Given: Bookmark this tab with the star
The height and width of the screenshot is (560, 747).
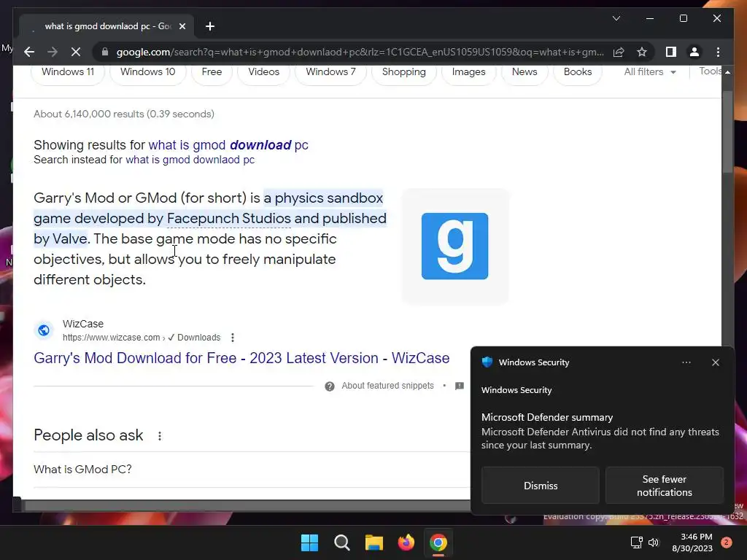Looking at the screenshot, I should 642,52.
